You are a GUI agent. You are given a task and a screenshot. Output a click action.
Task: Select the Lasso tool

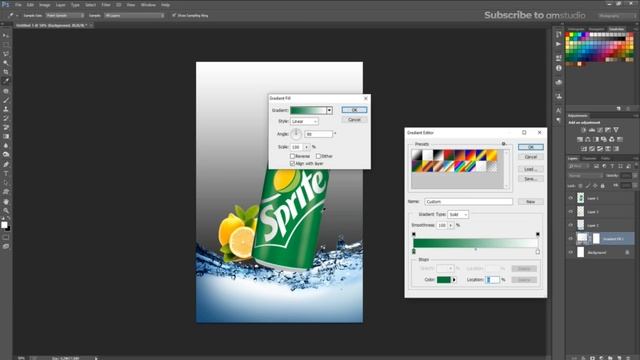(6, 54)
